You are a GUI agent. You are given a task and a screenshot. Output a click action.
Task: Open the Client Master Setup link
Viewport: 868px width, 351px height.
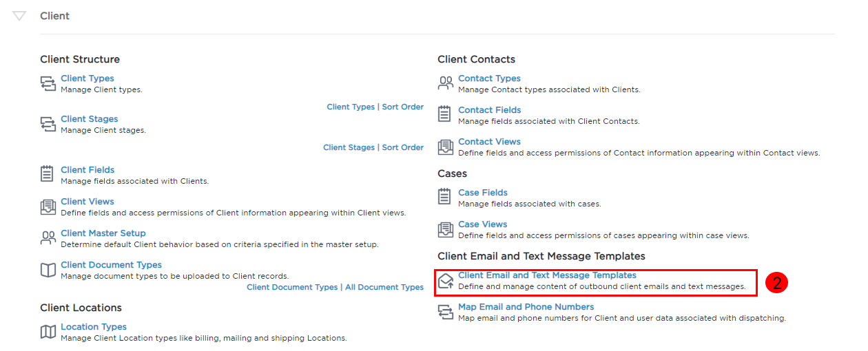(x=103, y=233)
